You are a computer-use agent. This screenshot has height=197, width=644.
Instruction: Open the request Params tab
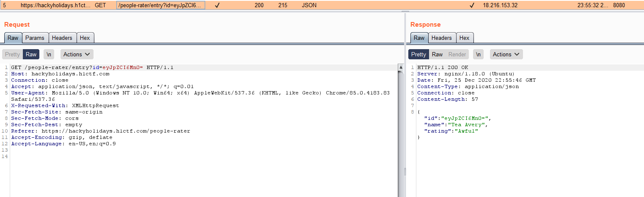click(x=35, y=38)
